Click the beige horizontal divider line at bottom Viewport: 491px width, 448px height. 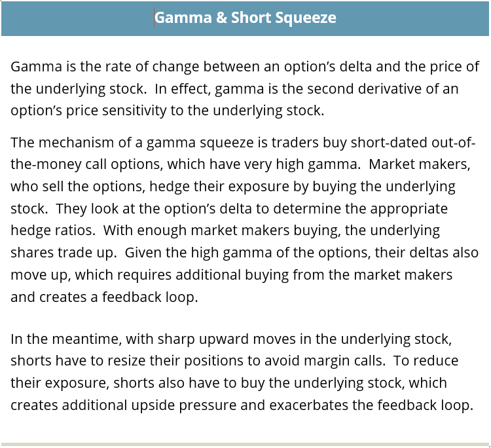click(x=245, y=444)
